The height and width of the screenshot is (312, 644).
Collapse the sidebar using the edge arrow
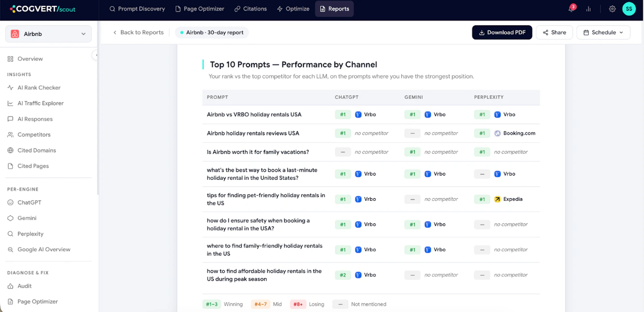coord(95,55)
